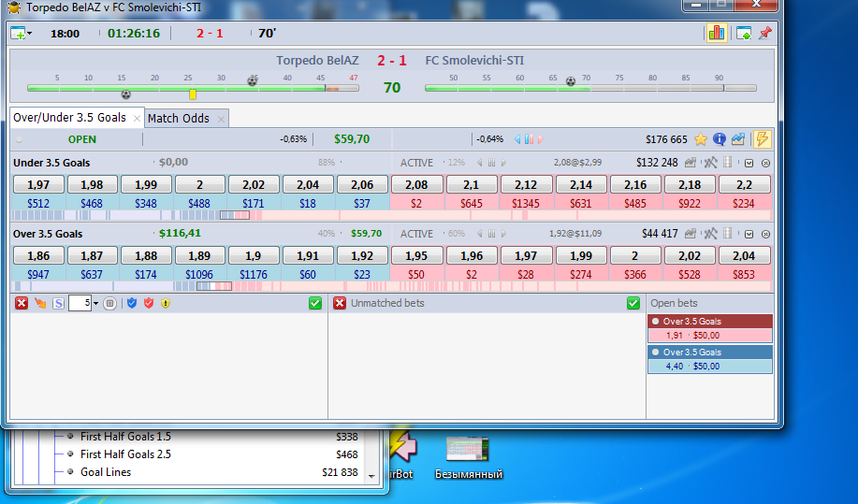Click red cancel icon left of the stake box
The width and height of the screenshot is (858, 504).
coord(22,303)
